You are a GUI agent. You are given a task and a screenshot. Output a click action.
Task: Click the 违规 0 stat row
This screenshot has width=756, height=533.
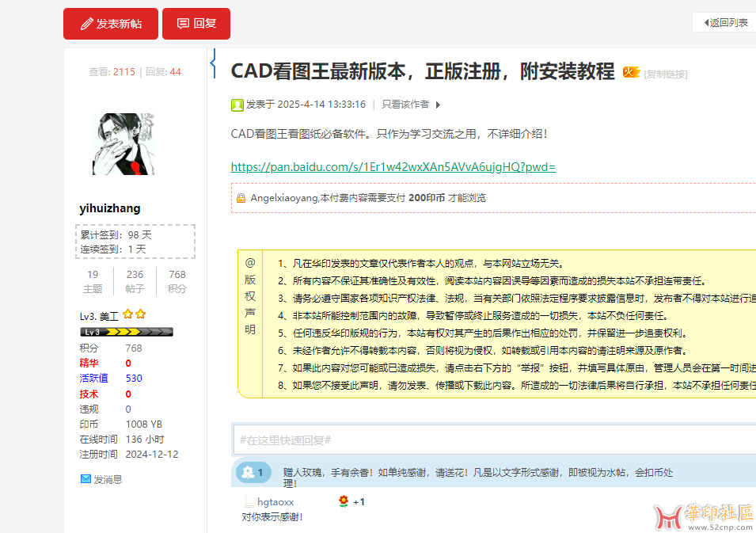[105, 409]
